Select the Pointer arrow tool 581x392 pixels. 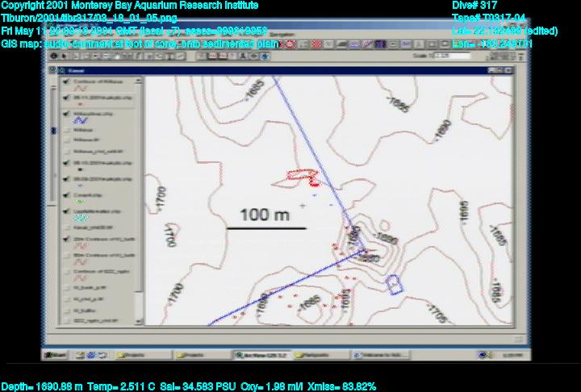(x=64, y=56)
